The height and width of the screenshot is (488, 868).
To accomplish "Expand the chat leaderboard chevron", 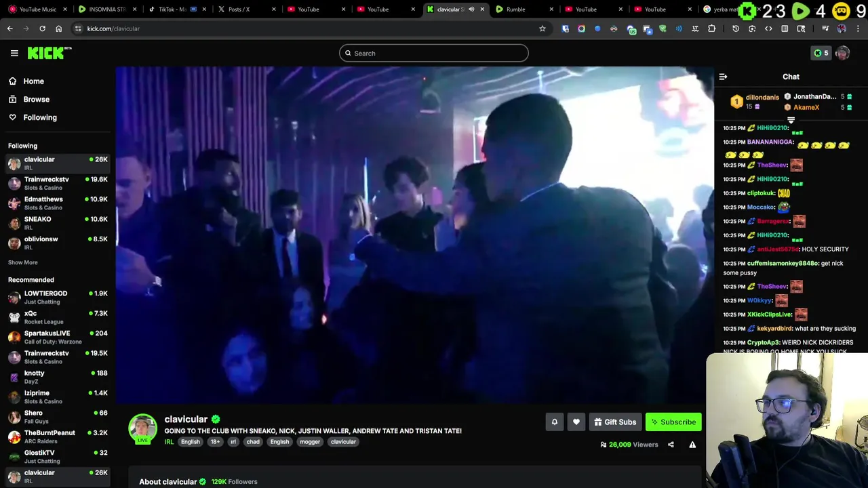I will pyautogui.click(x=791, y=121).
